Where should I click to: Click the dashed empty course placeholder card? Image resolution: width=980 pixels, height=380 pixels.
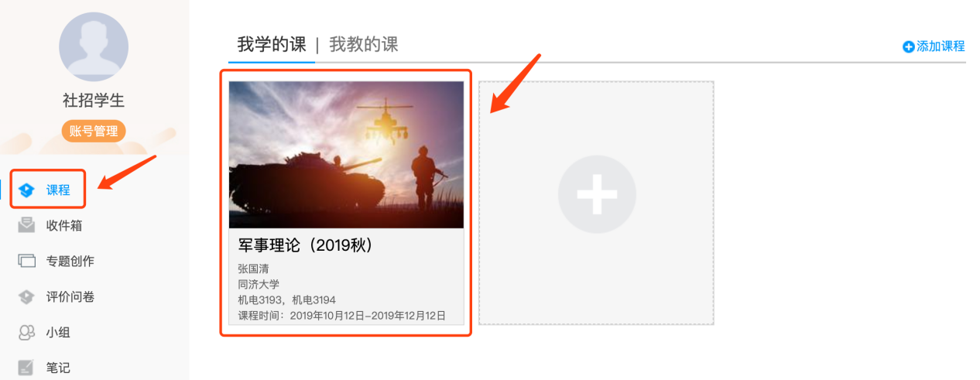pyautogui.click(x=597, y=203)
